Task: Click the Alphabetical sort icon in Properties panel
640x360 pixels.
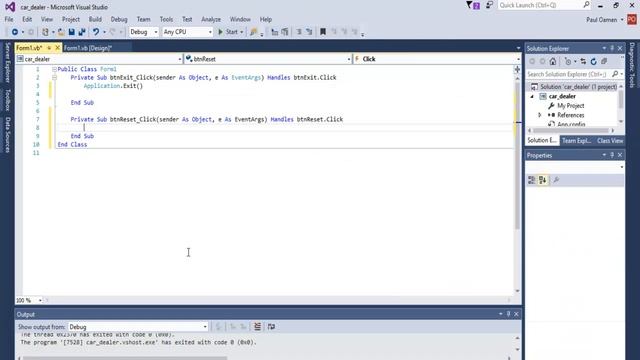Action: point(542,180)
